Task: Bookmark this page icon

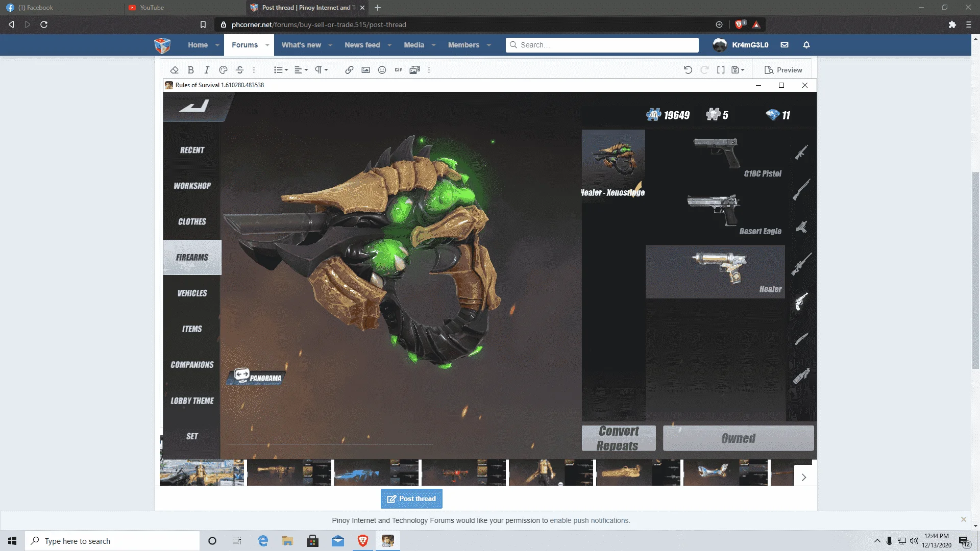Action: 203,24
